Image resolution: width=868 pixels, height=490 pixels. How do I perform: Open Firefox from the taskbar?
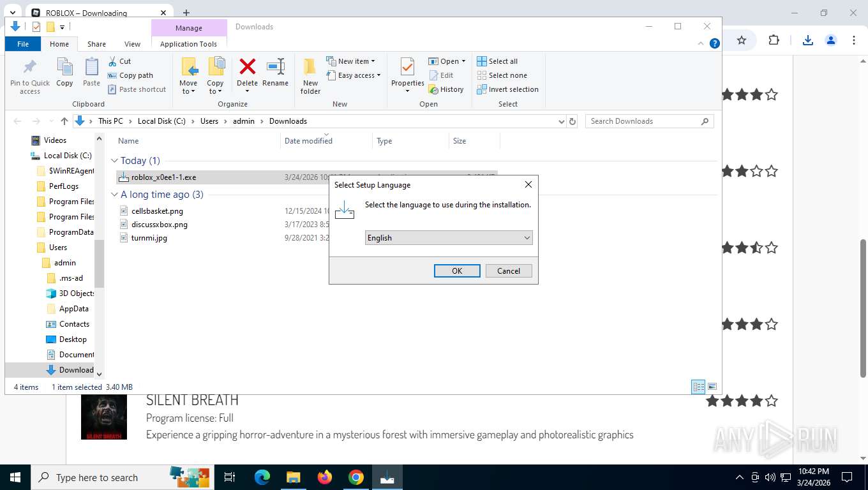click(x=325, y=477)
